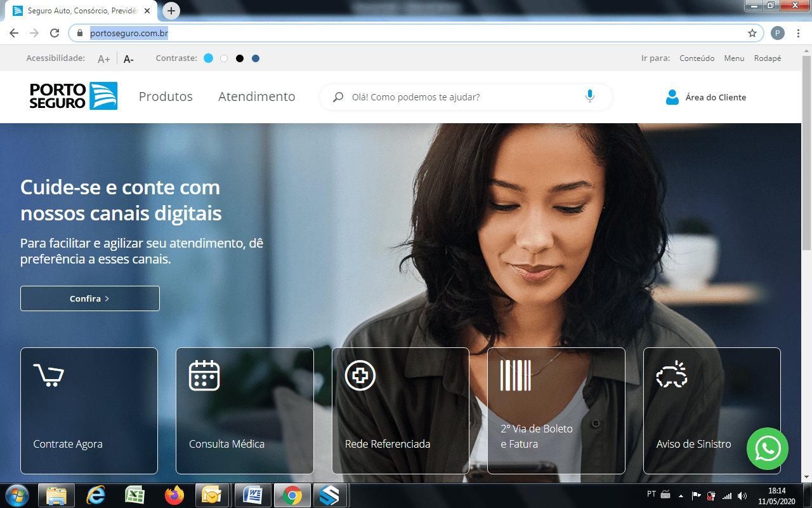Open the crashed car Aviso de Sinistro icon

point(671,375)
